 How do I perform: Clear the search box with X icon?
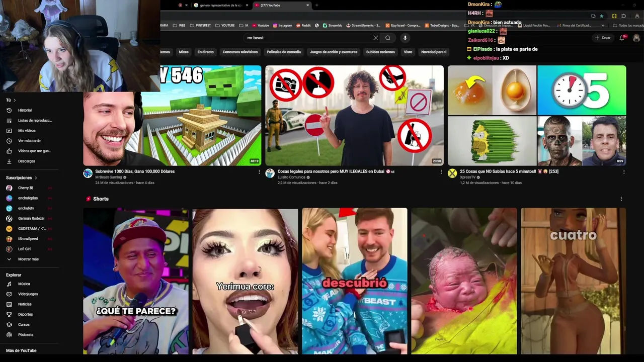tap(375, 38)
